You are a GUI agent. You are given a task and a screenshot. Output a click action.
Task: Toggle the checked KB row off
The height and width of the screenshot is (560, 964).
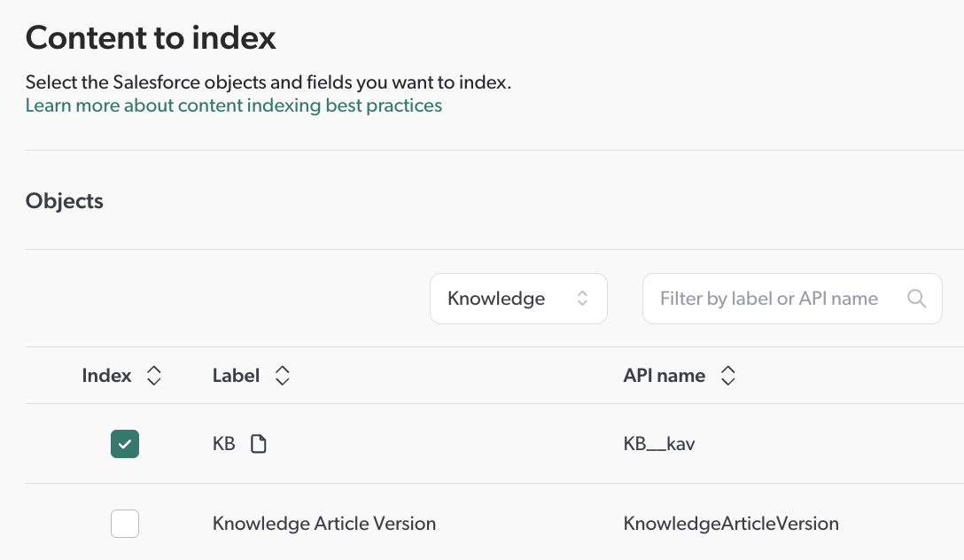pos(125,443)
